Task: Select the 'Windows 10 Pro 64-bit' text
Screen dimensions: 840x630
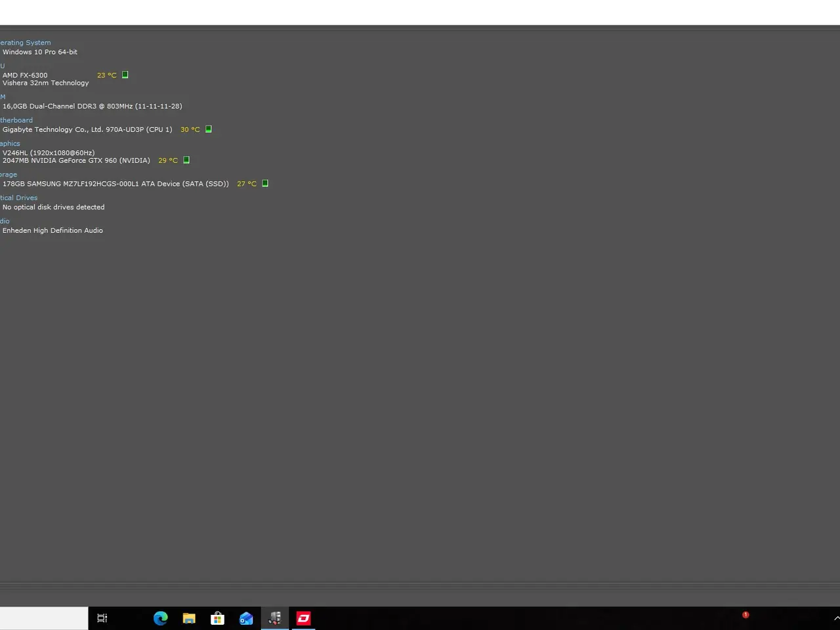Action: coord(40,52)
